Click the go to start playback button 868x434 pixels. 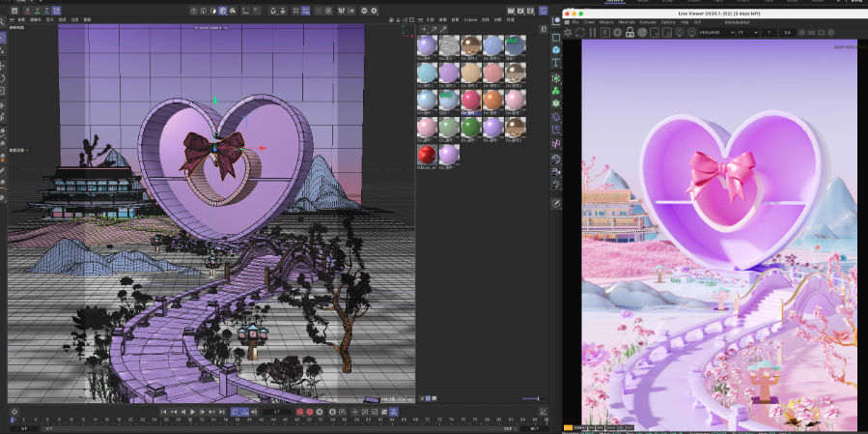[164, 412]
